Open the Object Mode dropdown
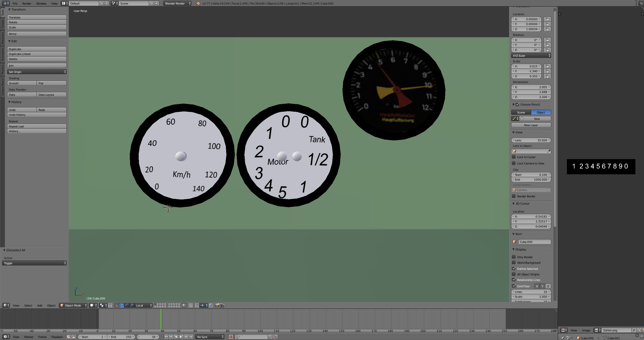 [x=73, y=305]
